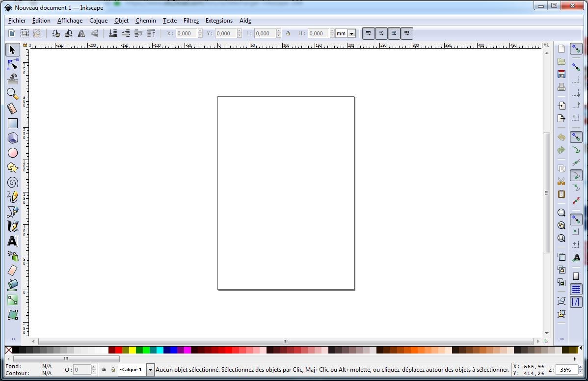
Task: Lock the current layer via the padlock
Action: (x=112, y=370)
